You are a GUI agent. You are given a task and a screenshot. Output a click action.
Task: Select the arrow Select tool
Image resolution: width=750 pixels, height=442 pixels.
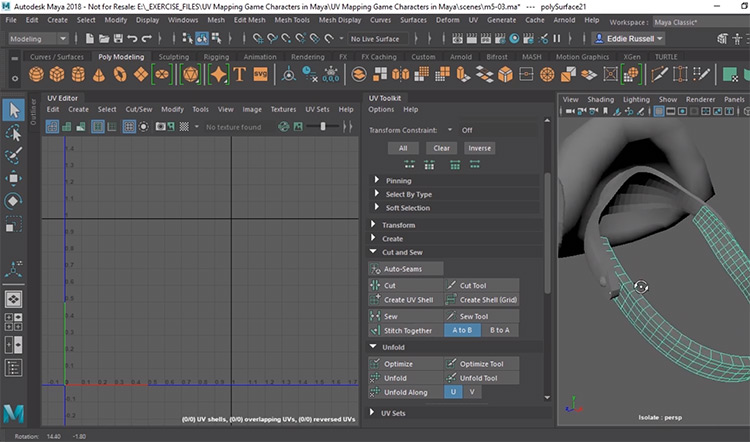click(14, 110)
